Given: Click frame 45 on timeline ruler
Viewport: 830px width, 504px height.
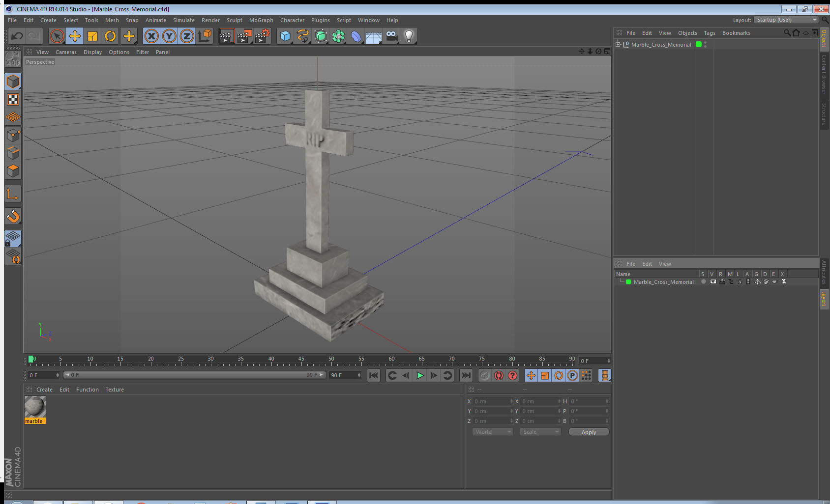Looking at the screenshot, I should (301, 360).
